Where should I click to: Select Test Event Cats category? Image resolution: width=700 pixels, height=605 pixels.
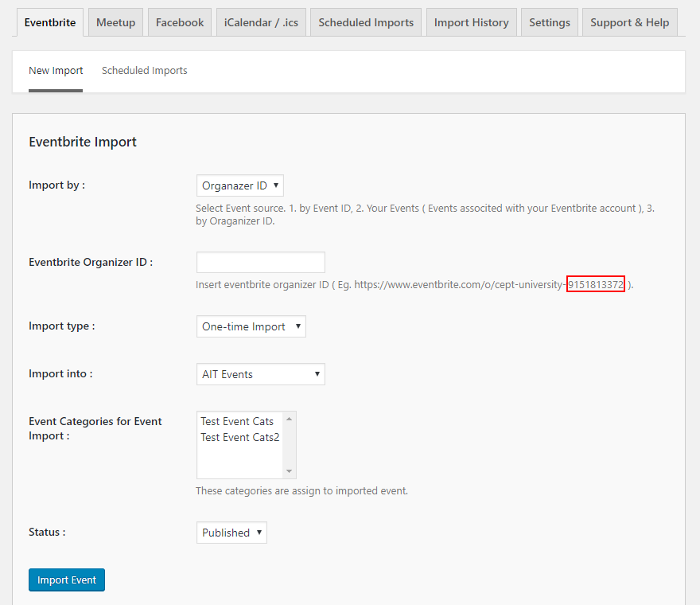pos(237,421)
